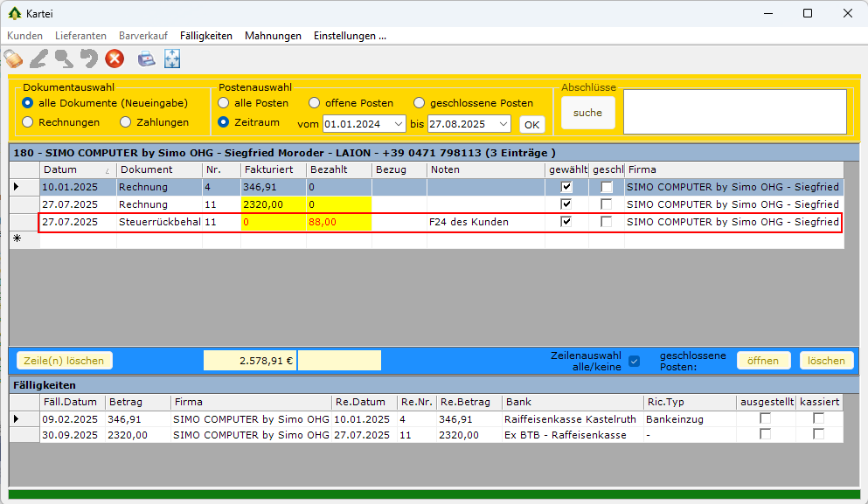Click the printer icon in the toolbar
This screenshot has width=868, height=504.
pos(146,59)
